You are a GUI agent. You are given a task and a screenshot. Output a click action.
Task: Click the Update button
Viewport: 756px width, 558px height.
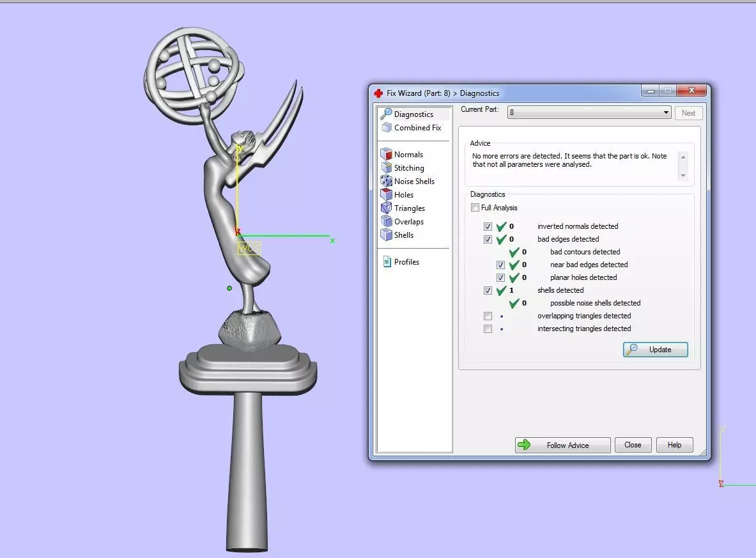click(x=655, y=350)
